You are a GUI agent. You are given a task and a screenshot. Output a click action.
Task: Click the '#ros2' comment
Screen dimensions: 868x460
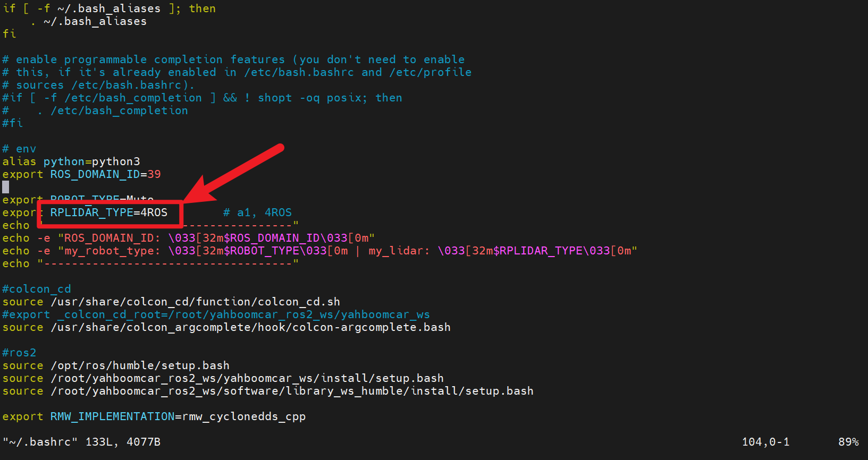click(19, 353)
